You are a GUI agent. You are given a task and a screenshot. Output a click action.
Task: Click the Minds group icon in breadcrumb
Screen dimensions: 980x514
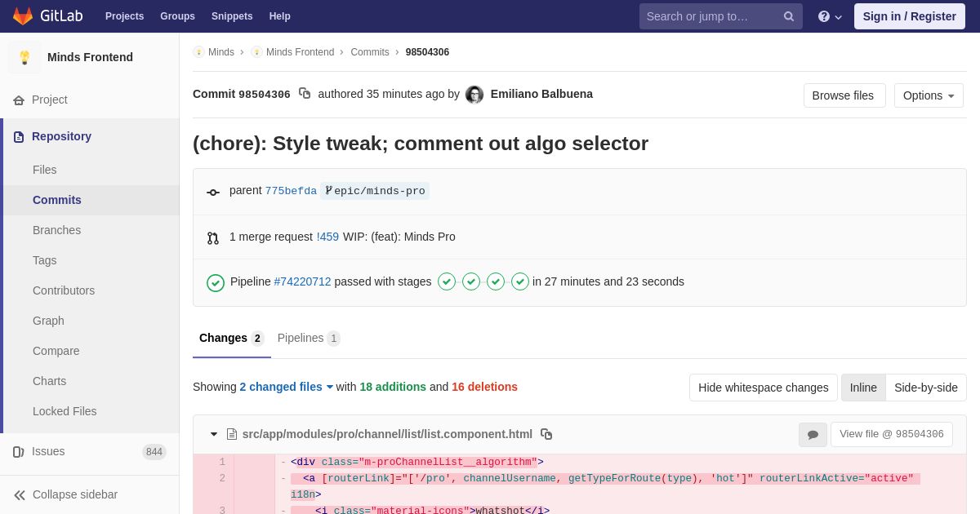pos(198,52)
